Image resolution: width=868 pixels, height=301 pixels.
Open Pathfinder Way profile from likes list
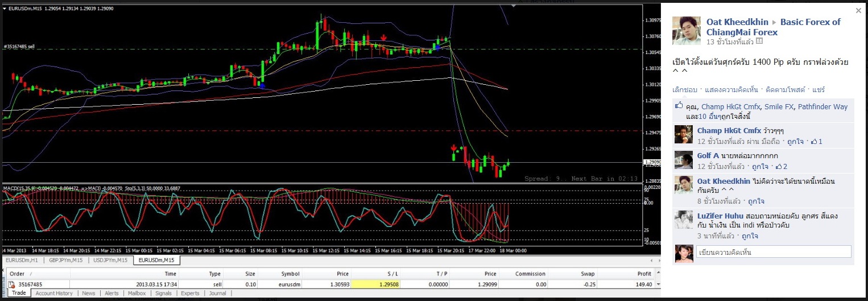[822, 106]
